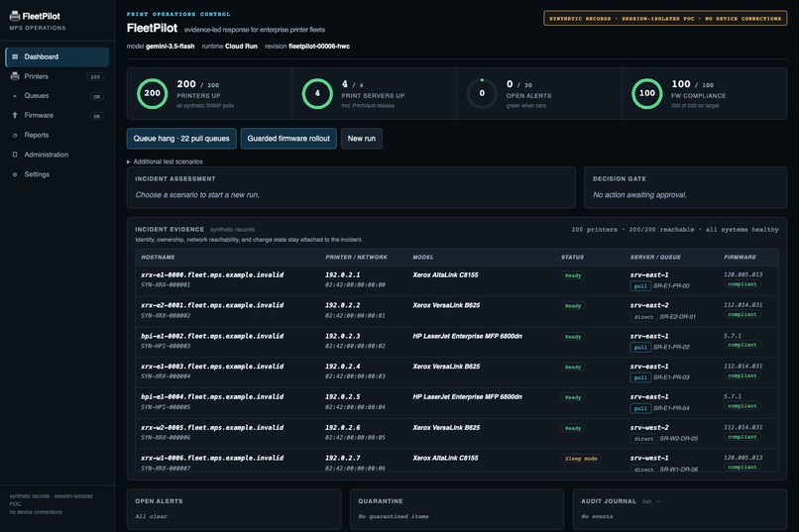
Task: Sort by the Firmware column header
Action: (x=740, y=258)
